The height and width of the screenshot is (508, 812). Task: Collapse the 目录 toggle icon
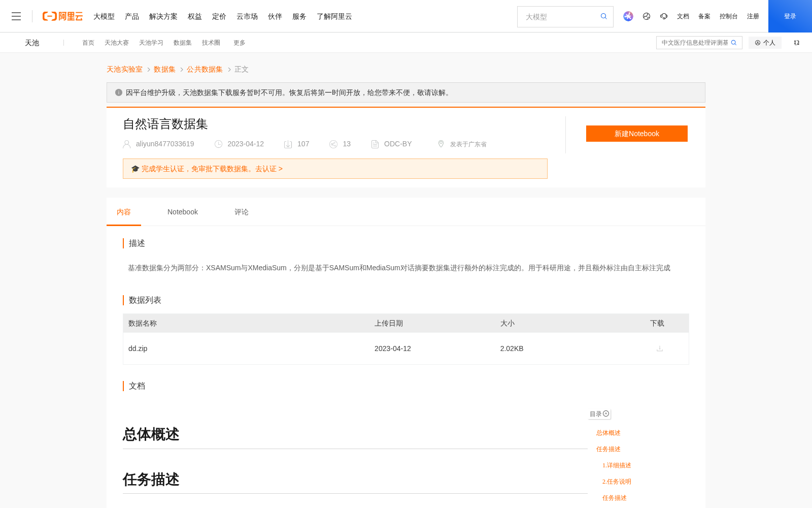pyautogui.click(x=606, y=414)
